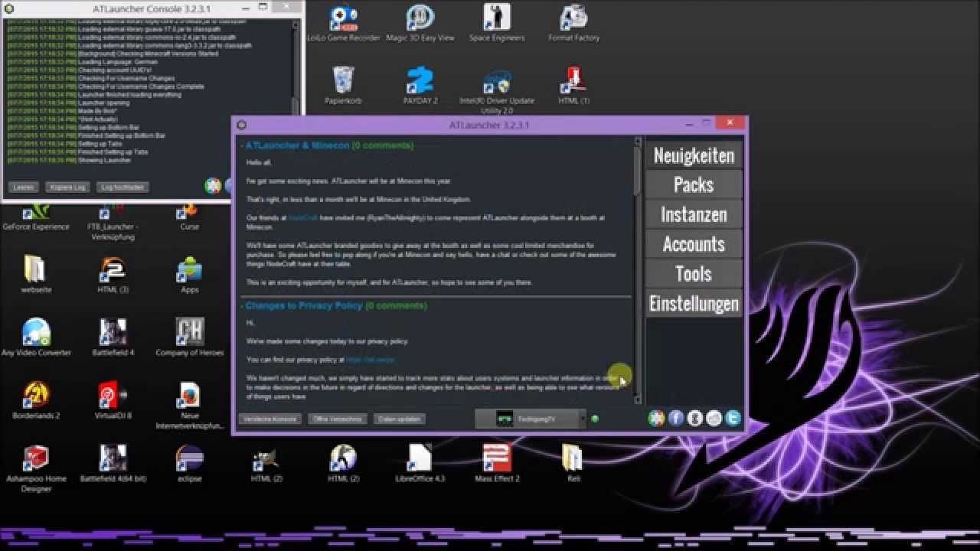Click Kopiere Log in the Console window
The height and width of the screenshot is (551, 980).
[67, 187]
